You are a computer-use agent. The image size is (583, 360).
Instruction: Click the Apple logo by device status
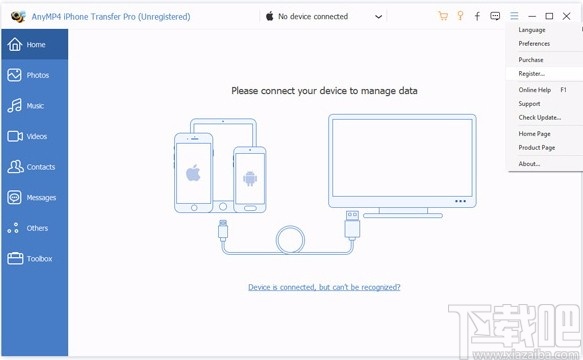(x=270, y=16)
